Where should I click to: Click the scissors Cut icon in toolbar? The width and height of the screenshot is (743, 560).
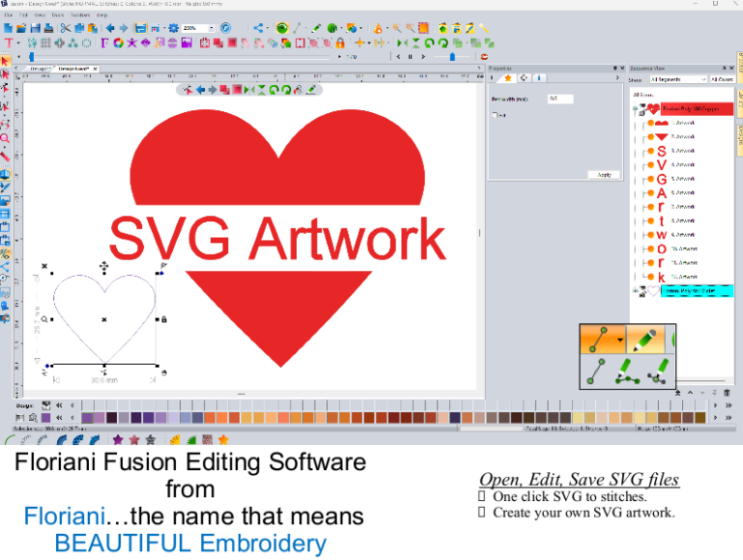65,28
